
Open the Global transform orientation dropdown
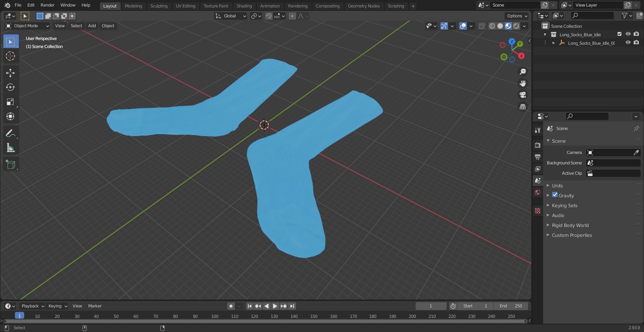(231, 16)
